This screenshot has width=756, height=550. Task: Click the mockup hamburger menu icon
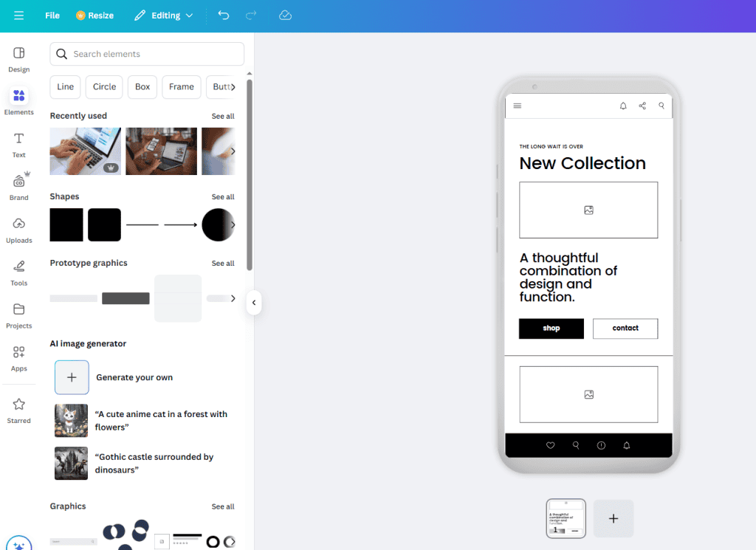point(518,106)
